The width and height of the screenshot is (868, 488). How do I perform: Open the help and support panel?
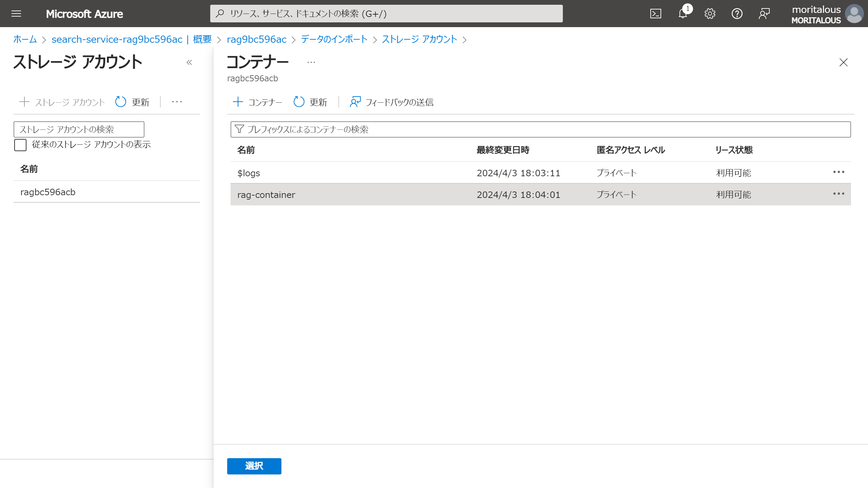tap(737, 14)
